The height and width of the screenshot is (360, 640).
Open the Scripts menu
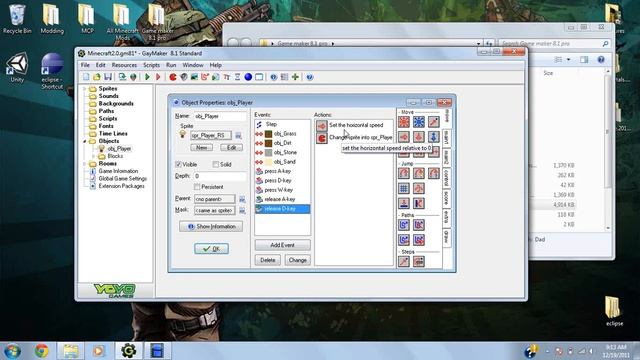tap(151, 65)
